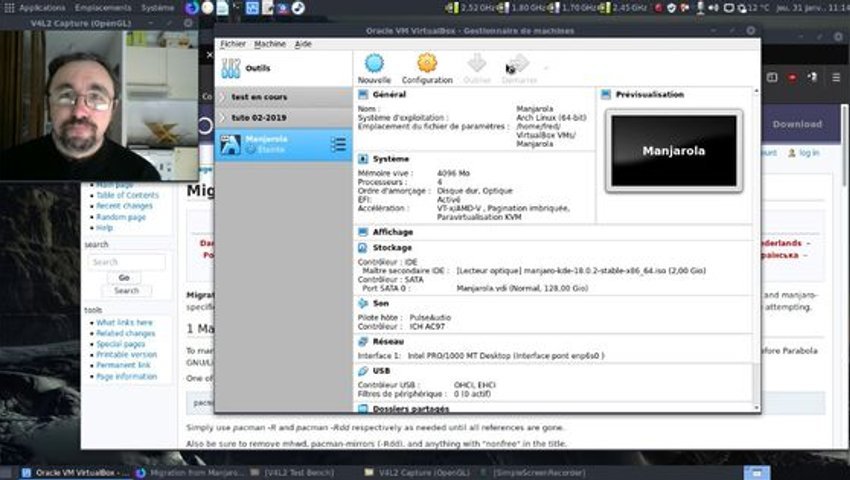Click the workspace switcher in bottom panel
Image resolution: width=850 pixels, height=480 pixels.
pos(757,473)
